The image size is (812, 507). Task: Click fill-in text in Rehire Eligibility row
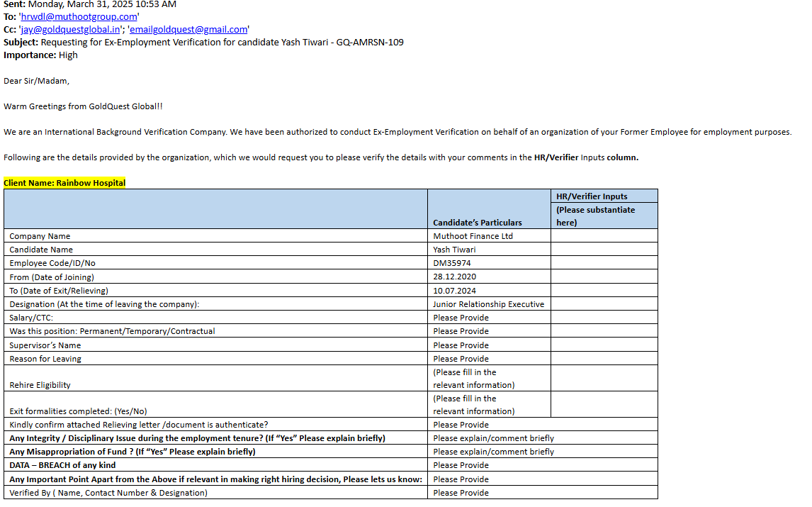pos(474,379)
